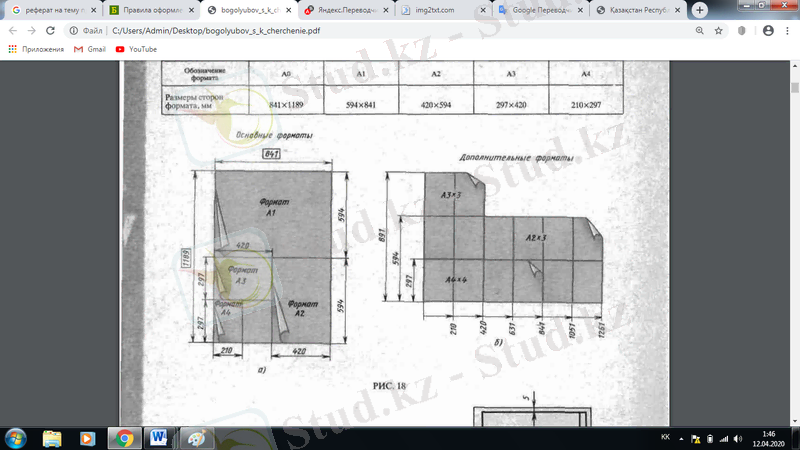Close the 'Правила оформле' tab
This screenshot has height=450, width=800.
pyautogui.click(x=191, y=10)
